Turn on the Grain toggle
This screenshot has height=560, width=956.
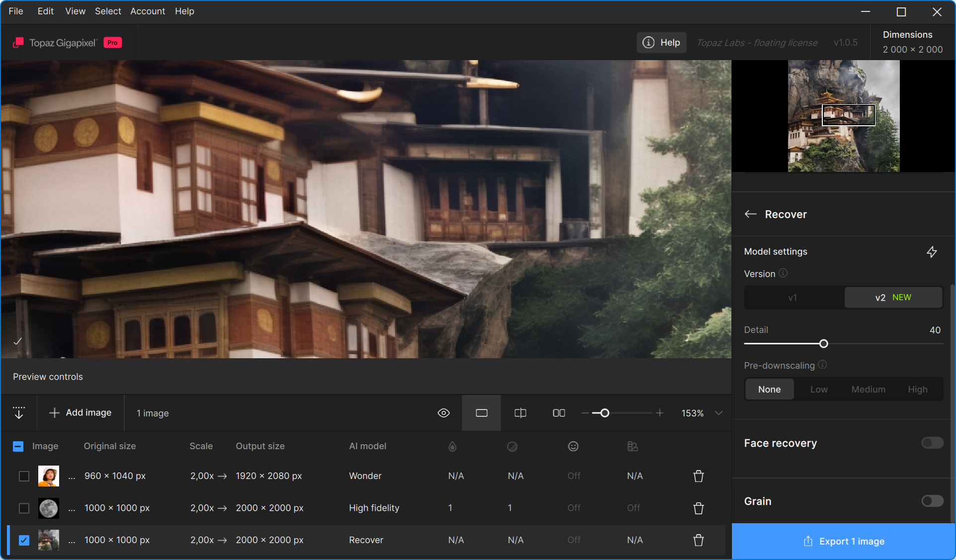(932, 501)
